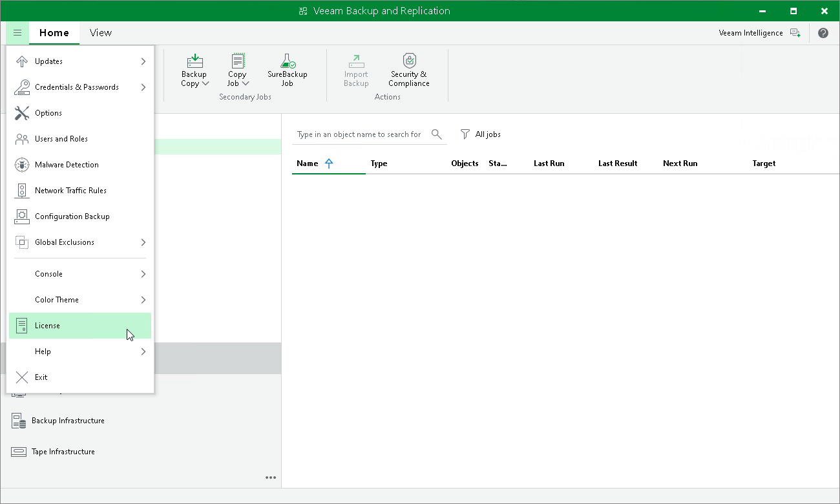Click the Network Traffic Rules icon

[x=22, y=191]
